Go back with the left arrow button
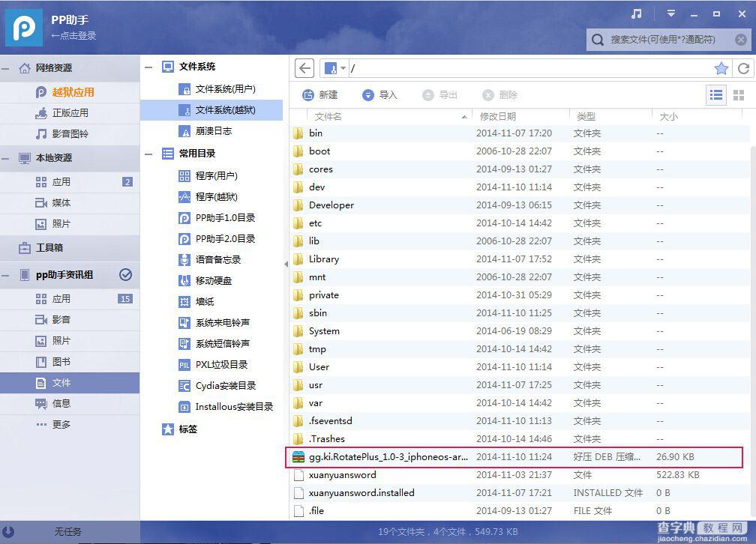This screenshot has width=756, height=544. pyautogui.click(x=304, y=68)
